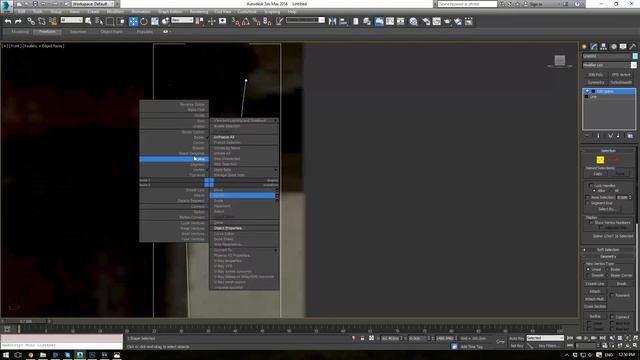Open the Modifier List dropdown
The height and width of the screenshot is (360, 640).
(x=609, y=65)
